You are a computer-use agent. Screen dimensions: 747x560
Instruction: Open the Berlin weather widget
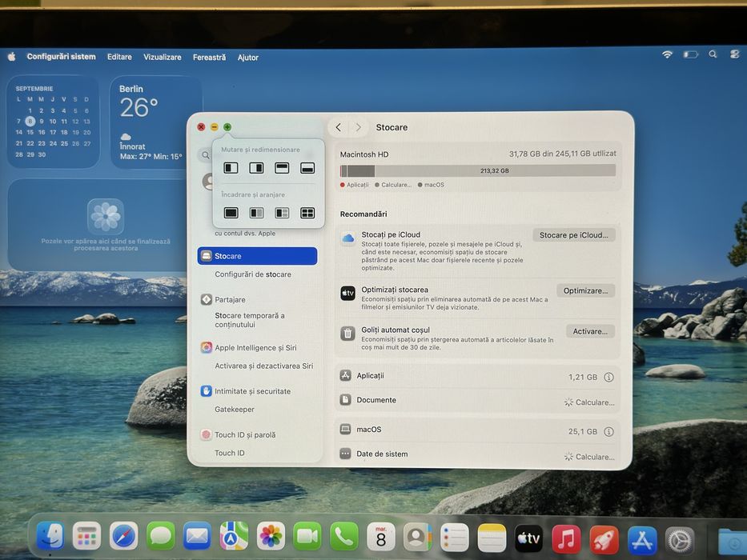[156, 122]
